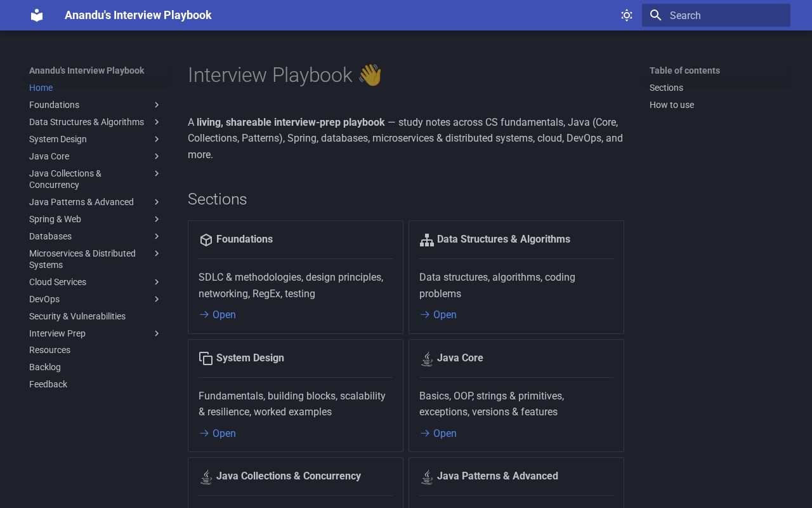Click arrow icon beside System Design Open link
812x508 pixels.
[x=204, y=433]
